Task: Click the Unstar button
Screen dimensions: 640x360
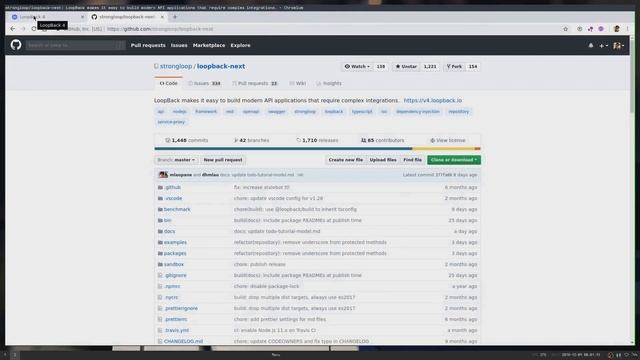Action: click(x=406, y=67)
